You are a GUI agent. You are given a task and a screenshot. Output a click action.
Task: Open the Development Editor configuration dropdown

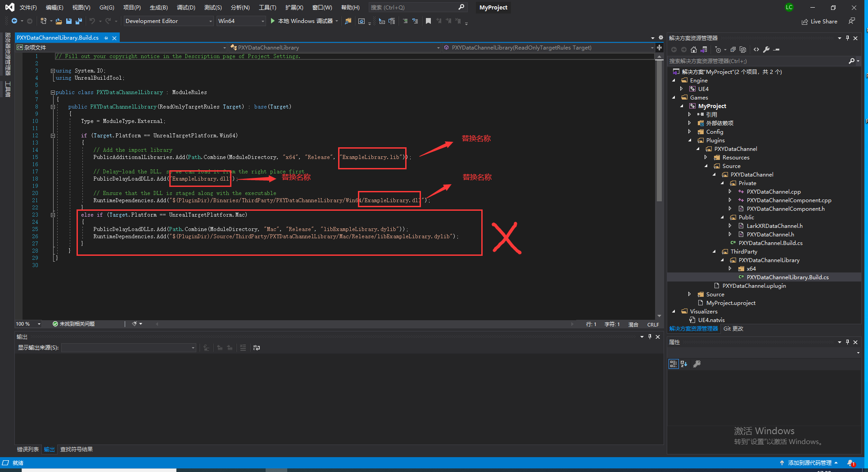coord(168,21)
